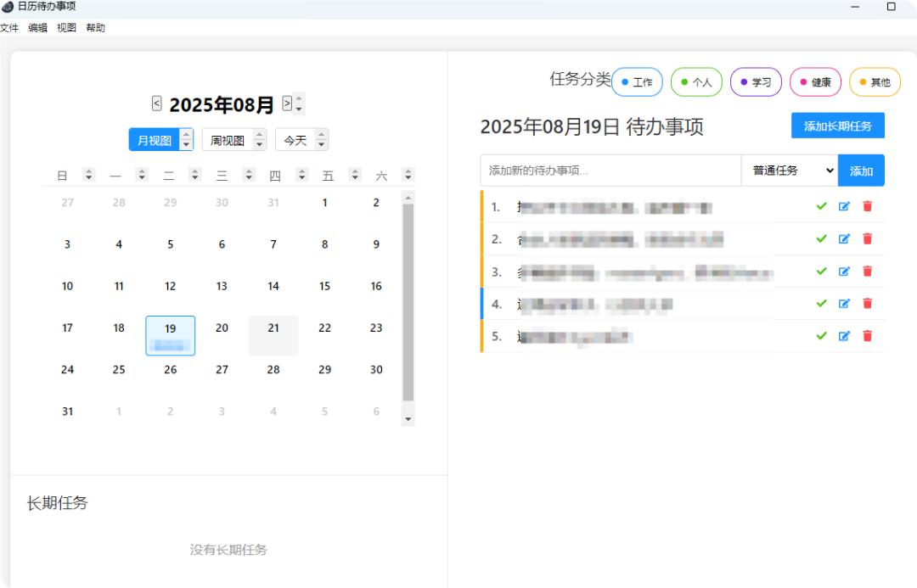Click stepper next to 日 weekday header

click(89, 174)
